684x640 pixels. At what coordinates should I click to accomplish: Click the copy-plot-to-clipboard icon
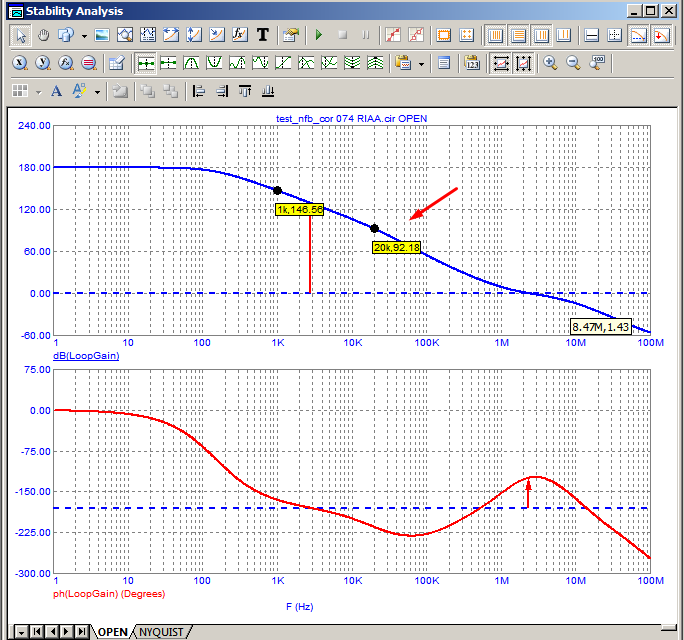point(403,63)
